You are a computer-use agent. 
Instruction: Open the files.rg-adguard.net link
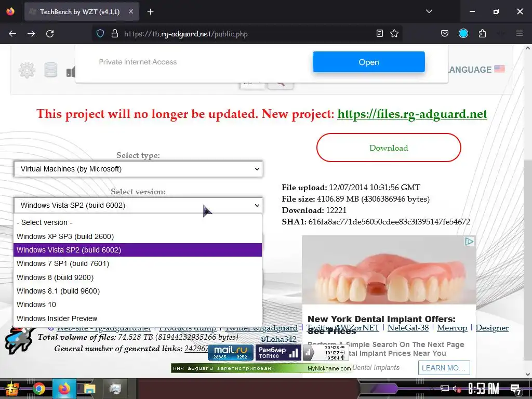pos(412,114)
